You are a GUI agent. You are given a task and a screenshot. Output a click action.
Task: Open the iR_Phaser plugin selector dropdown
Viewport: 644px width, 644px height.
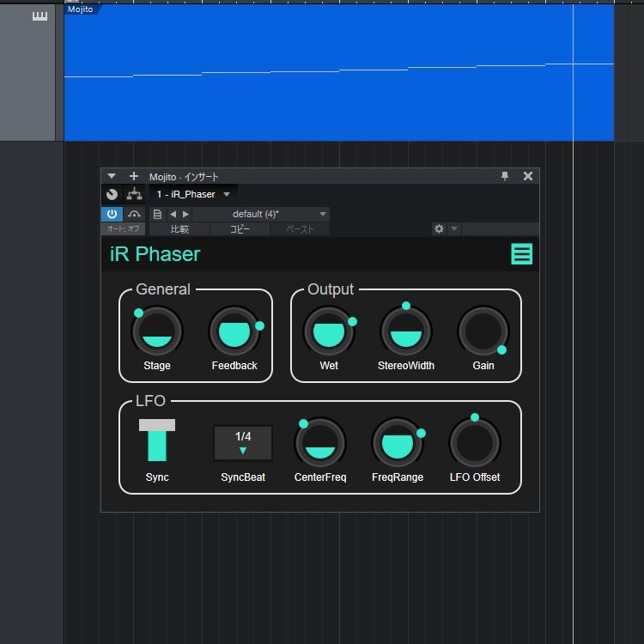tap(193, 194)
